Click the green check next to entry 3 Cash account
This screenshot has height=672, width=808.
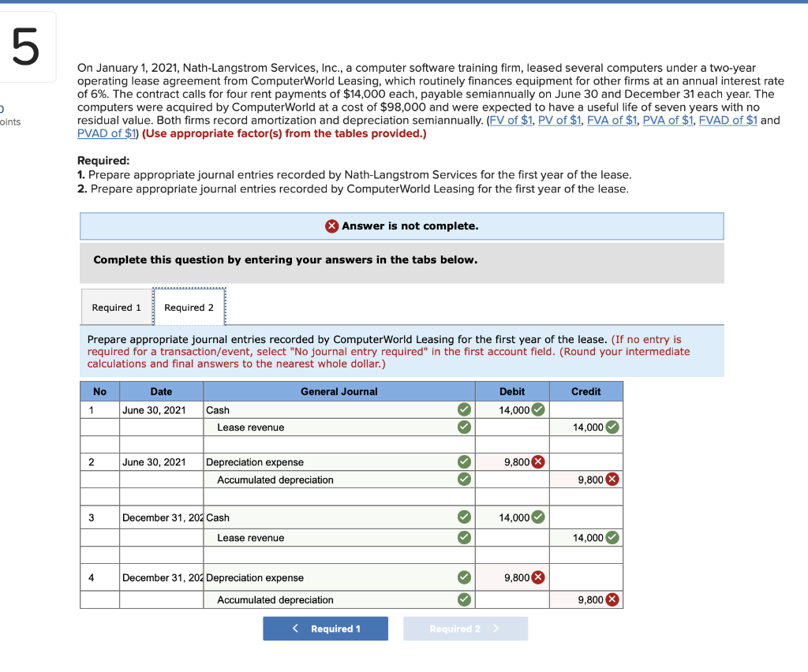coord(464,517)
